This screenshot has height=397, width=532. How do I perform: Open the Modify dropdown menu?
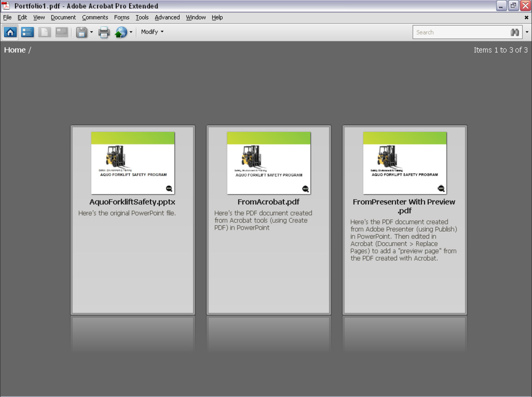(152, 32)
